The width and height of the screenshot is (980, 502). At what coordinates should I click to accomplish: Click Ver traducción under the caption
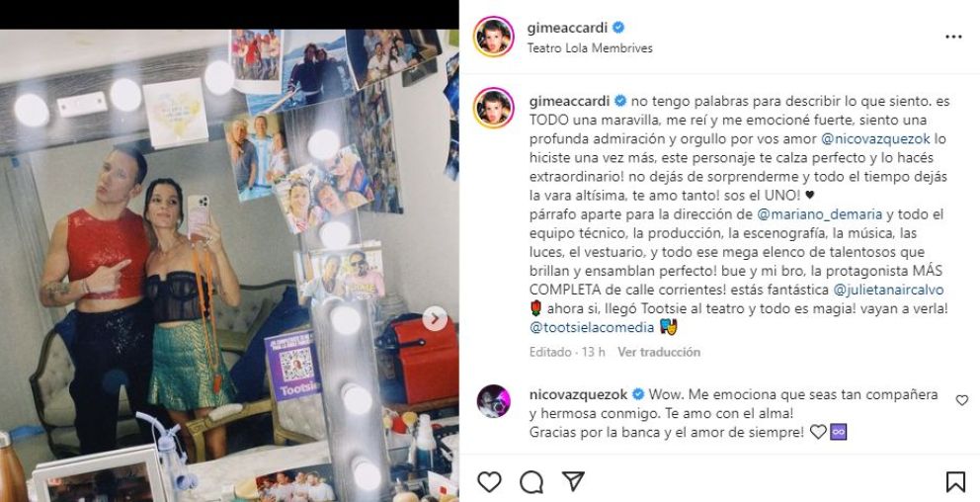[659, 352]
